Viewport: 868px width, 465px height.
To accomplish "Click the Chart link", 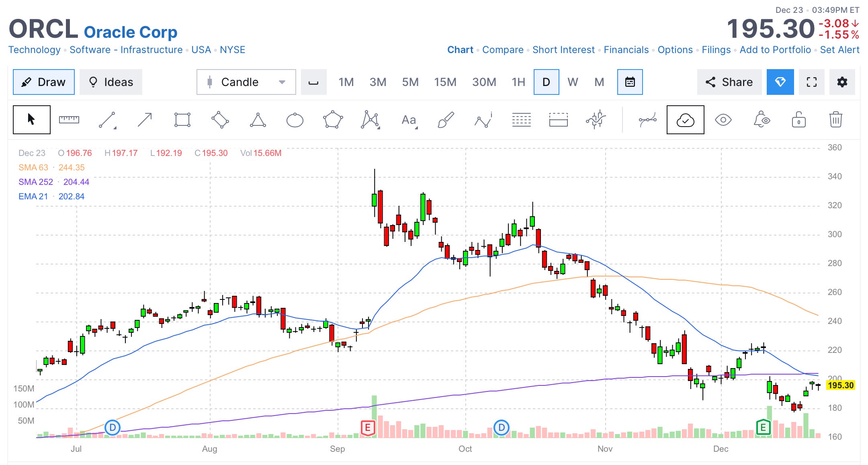I will (x=460, y=50).
